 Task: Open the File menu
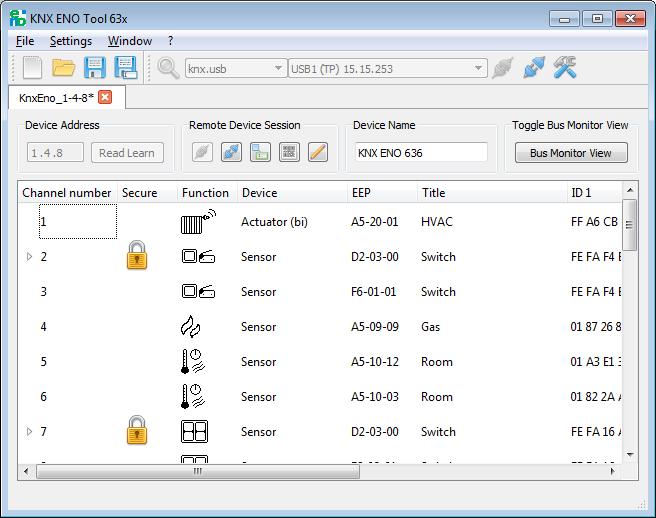pos(25,41)
